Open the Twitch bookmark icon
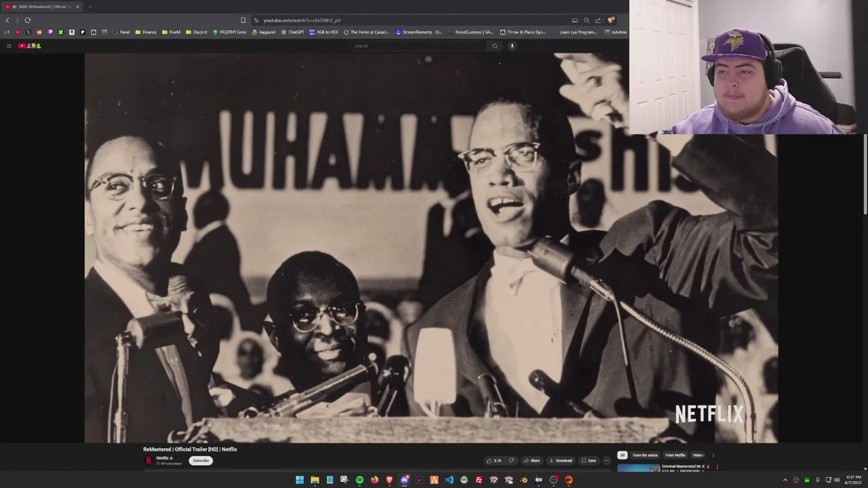The width and height of the screenshot is (868, 488). coord(50,32)
